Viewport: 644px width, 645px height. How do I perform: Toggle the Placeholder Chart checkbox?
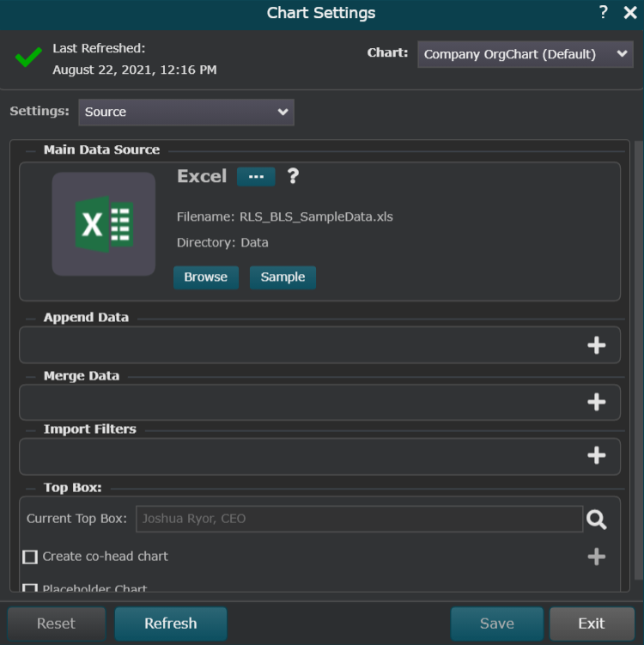[x=30, y=588]
